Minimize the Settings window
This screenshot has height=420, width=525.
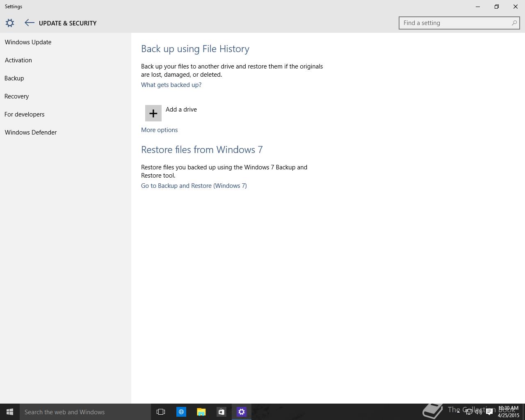[478, 7]
